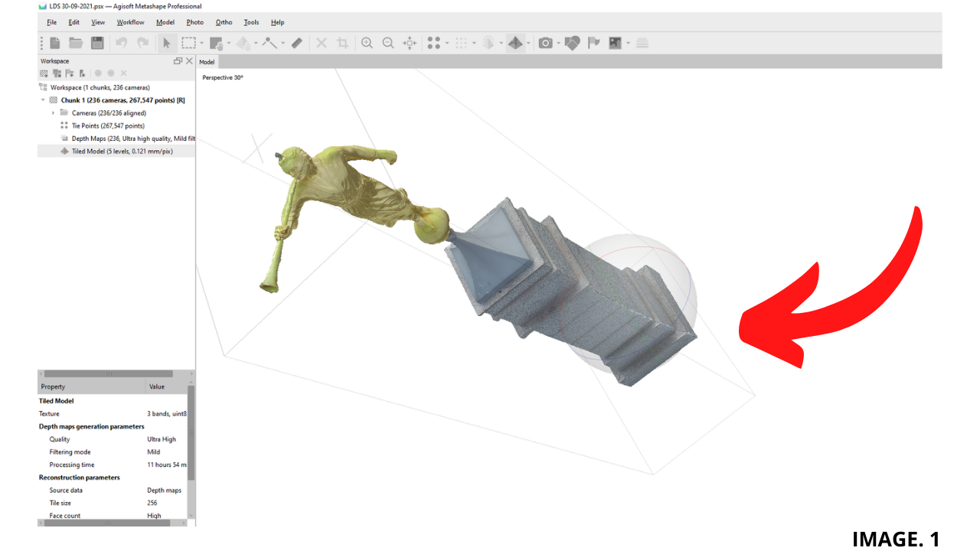This screenshot has width=980, height=551.
Task: Select the Rectangle Selection tool
Action: 188,43
